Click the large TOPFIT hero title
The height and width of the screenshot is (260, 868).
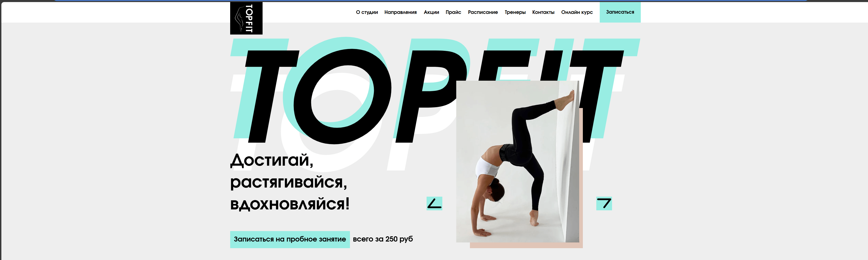(x=435, y=96)
